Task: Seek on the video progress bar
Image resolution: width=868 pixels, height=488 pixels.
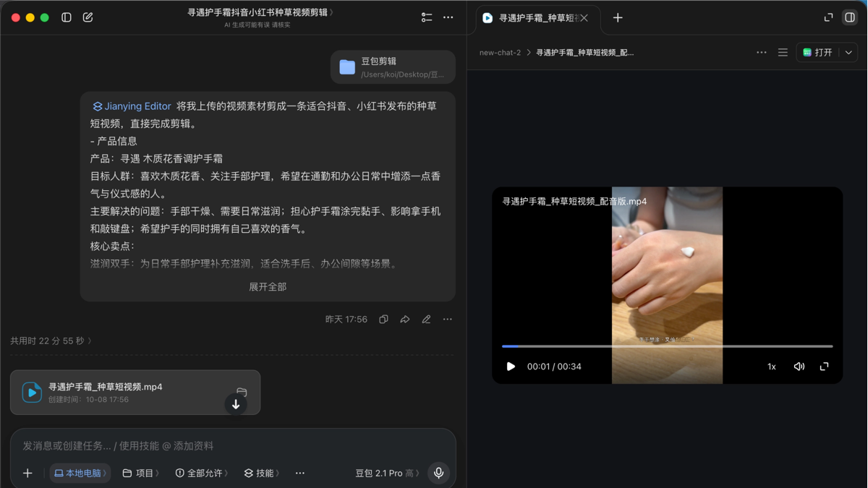Action: click(668, 346)
